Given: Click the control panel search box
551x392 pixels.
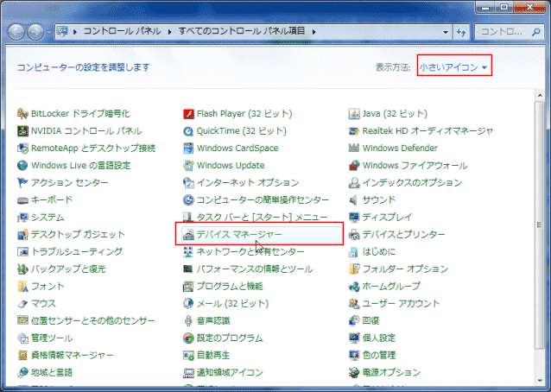Looking at the screenshot, I should 509,32.
